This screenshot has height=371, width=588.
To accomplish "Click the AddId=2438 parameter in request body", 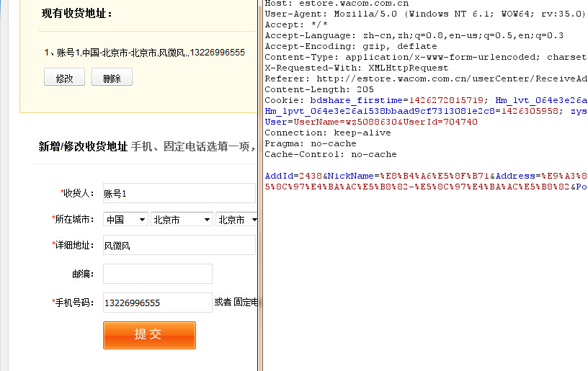I will tap(293, 176).
